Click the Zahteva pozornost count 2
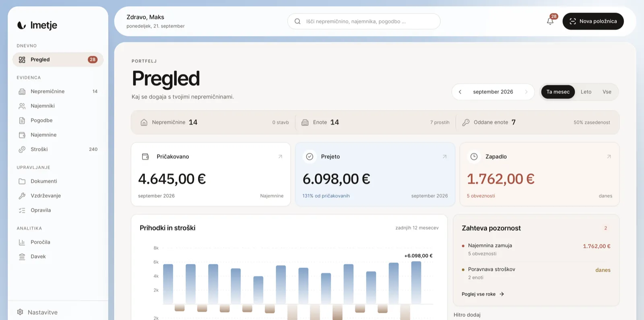Viewport: 644px width, 320px height. (605, 228)
